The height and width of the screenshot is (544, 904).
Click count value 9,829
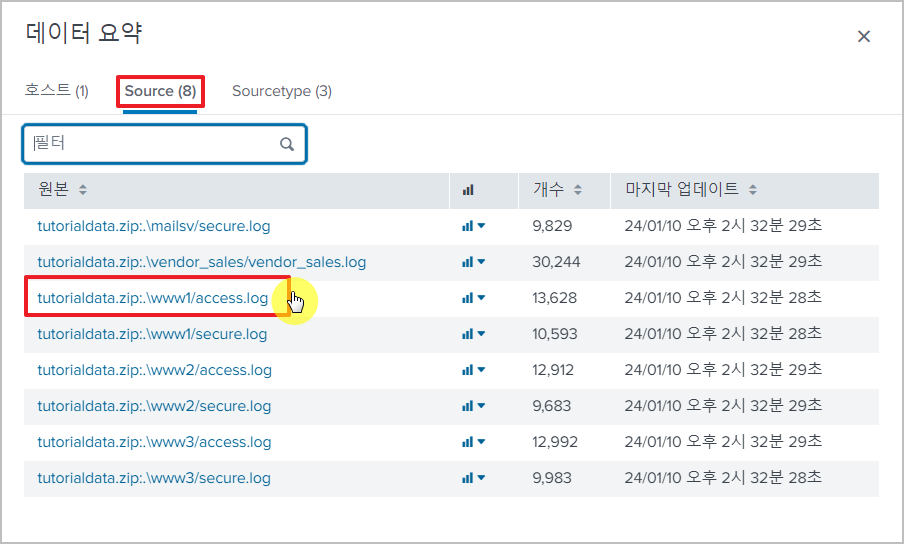pyautogui.click(x=552, y=226)
